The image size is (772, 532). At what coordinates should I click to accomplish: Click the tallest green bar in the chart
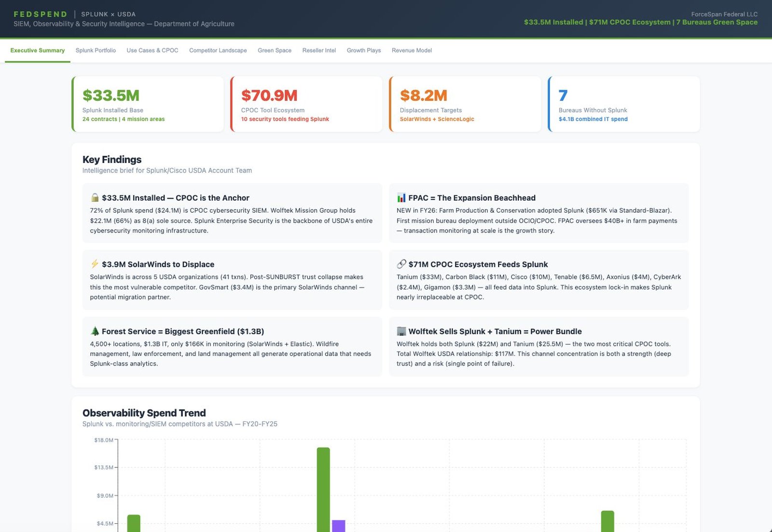[323, 490]
